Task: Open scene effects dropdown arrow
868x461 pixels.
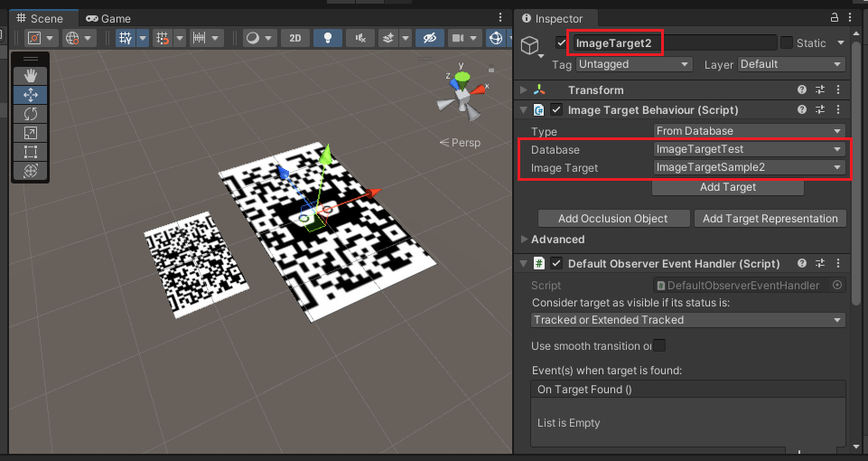Action: [406, 38]
